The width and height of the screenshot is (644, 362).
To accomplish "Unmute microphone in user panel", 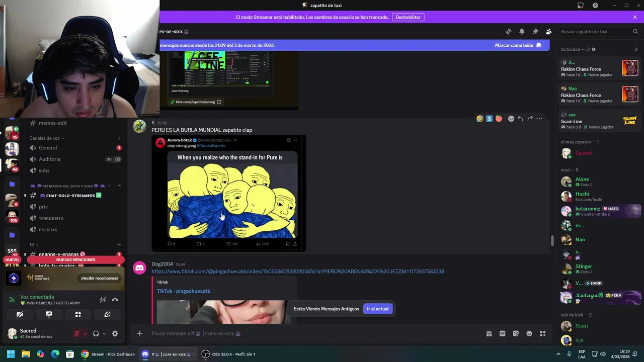I will coord(77,333).
